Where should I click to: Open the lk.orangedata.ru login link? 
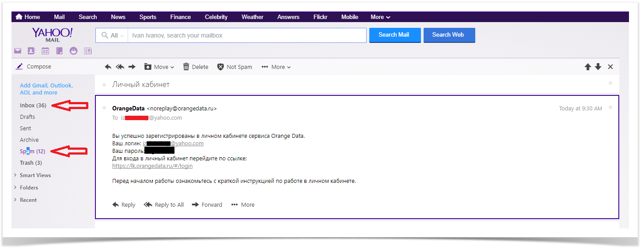(152, 166)
